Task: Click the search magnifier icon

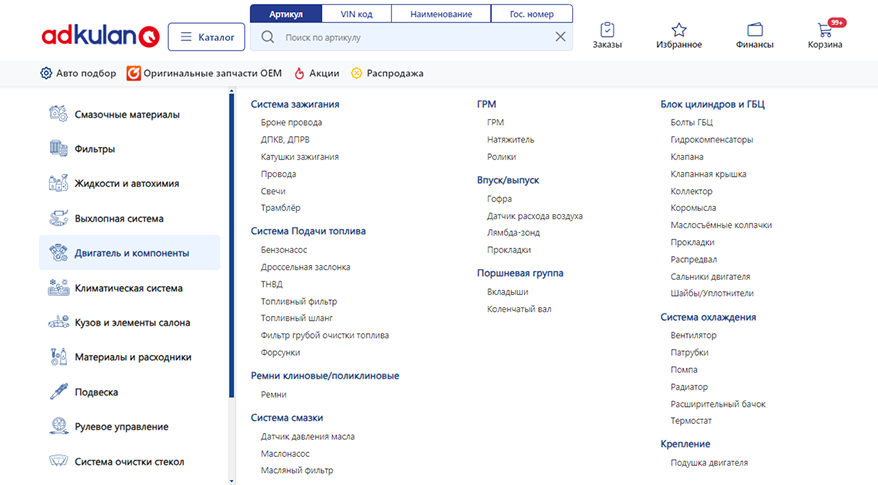Action: (267, 37)
